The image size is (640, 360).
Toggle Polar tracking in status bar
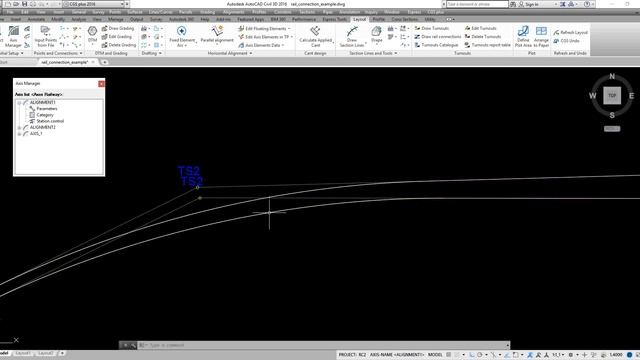pyautogui.click(x=480, y=355)
